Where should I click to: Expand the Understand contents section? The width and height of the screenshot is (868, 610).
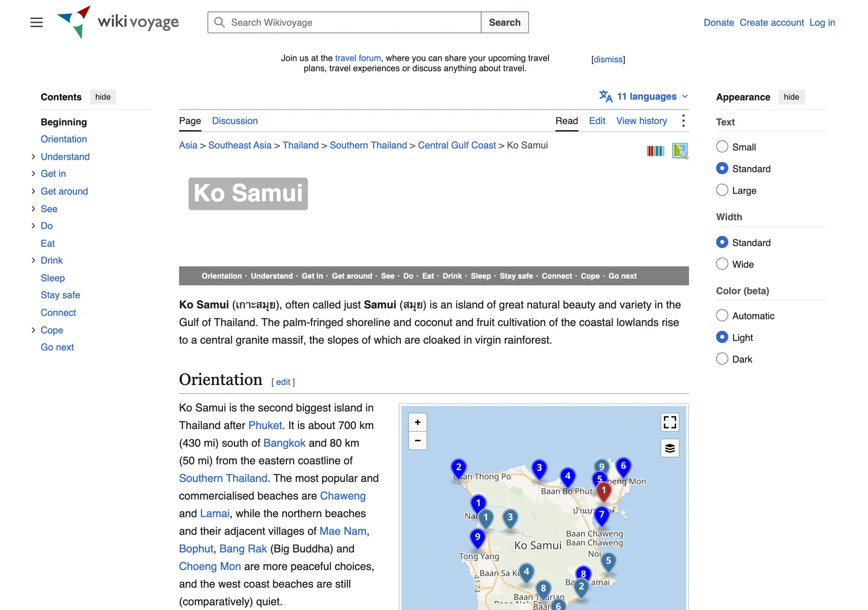point(33,157)
